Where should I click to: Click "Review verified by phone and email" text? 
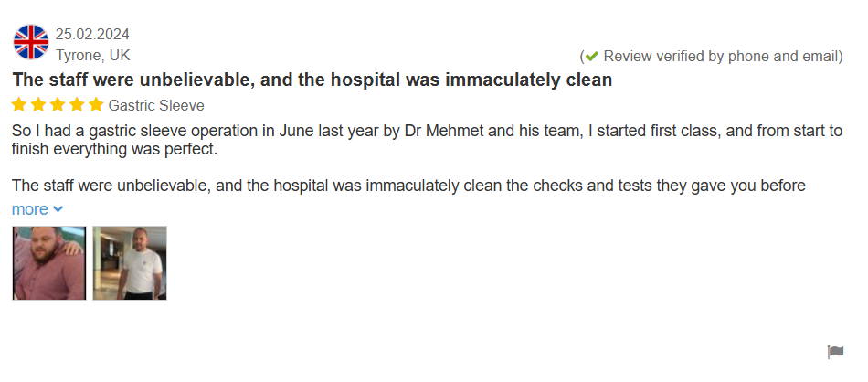(x=721, y=57)
